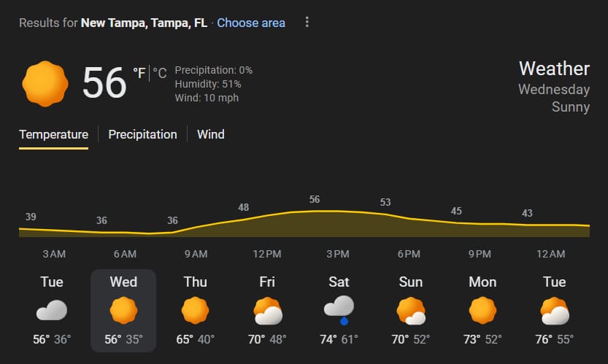
Task: Click the last Tuesday's partly cloudy icon
Action: pos(554,311)
